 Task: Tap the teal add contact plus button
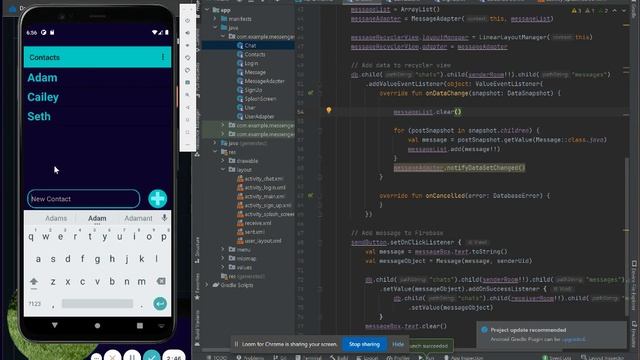click(x=158, y=199)
